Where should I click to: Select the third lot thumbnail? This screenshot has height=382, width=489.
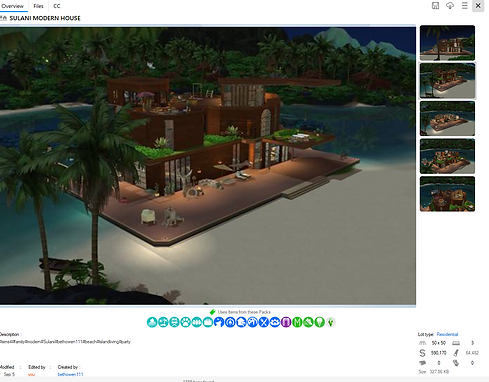[x=447, y=118]
